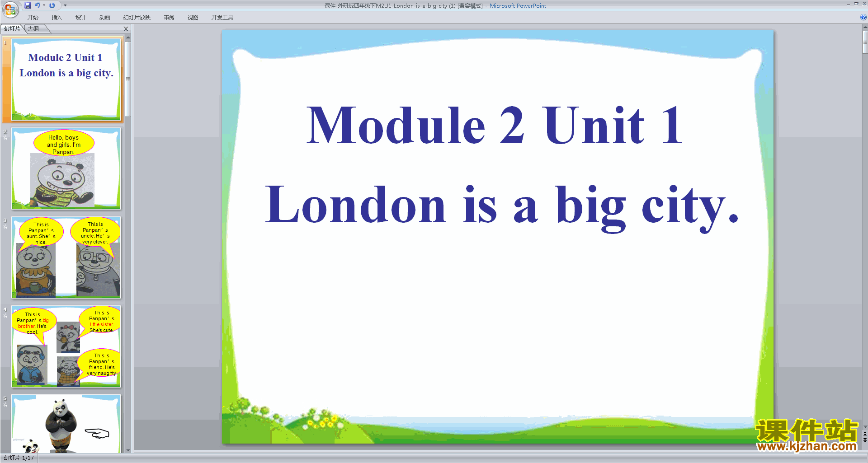The image size is (868, 463).
Task: Open the 幻灯片放映 ribbon tab
Action: (x=137, y=18)
